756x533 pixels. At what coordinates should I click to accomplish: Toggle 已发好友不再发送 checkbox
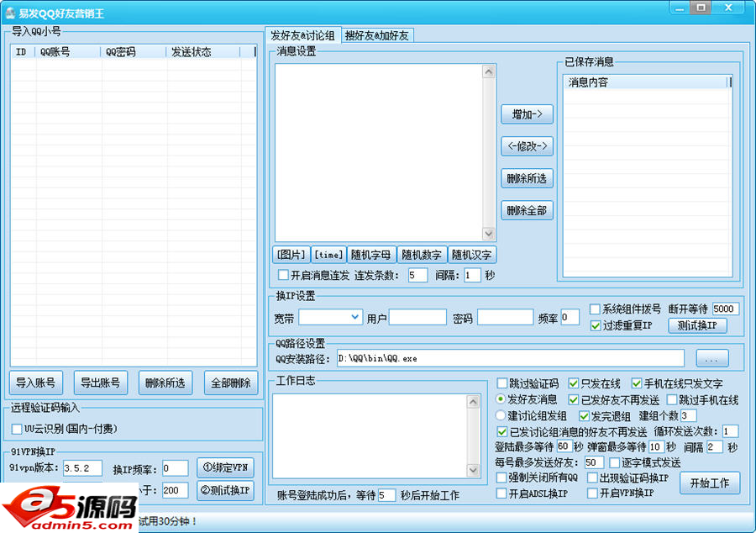pos(573,400)
